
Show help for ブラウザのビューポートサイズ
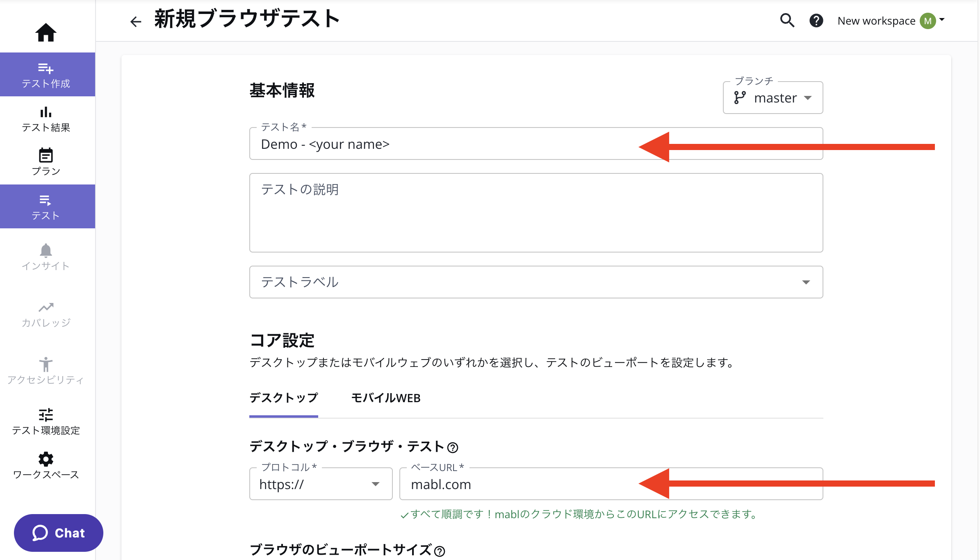[x=440, y=551]
